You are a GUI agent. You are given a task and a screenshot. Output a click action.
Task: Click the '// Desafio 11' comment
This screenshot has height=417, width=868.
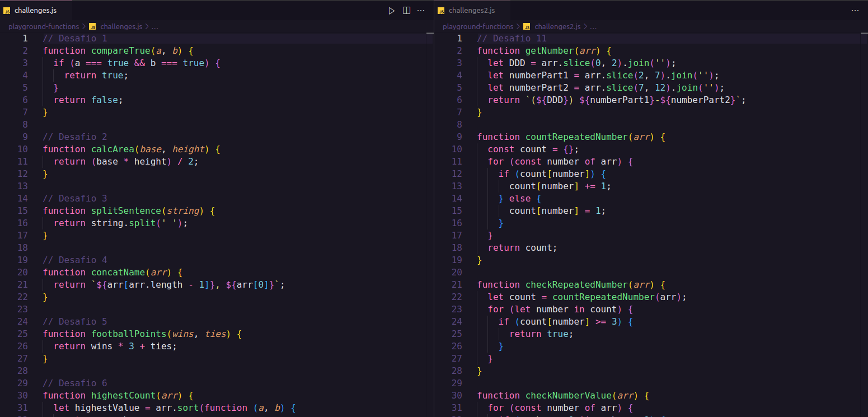click(512, 38)
